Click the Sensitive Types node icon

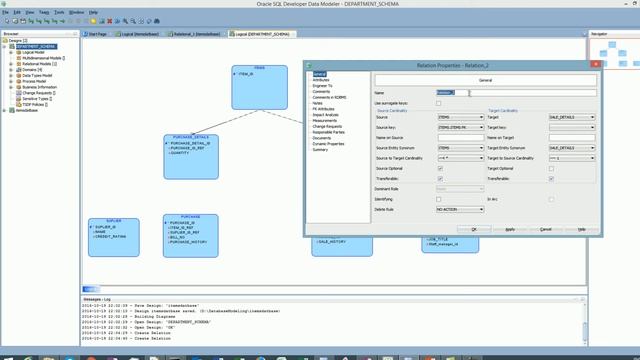(x=18, y=99)
